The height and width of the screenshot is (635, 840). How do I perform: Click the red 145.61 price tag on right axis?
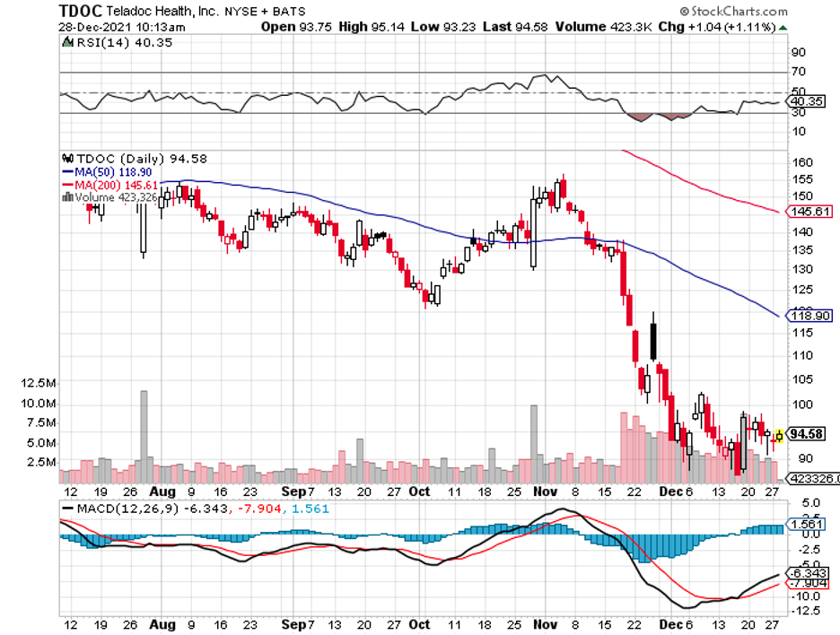click(x=809, y=212)
